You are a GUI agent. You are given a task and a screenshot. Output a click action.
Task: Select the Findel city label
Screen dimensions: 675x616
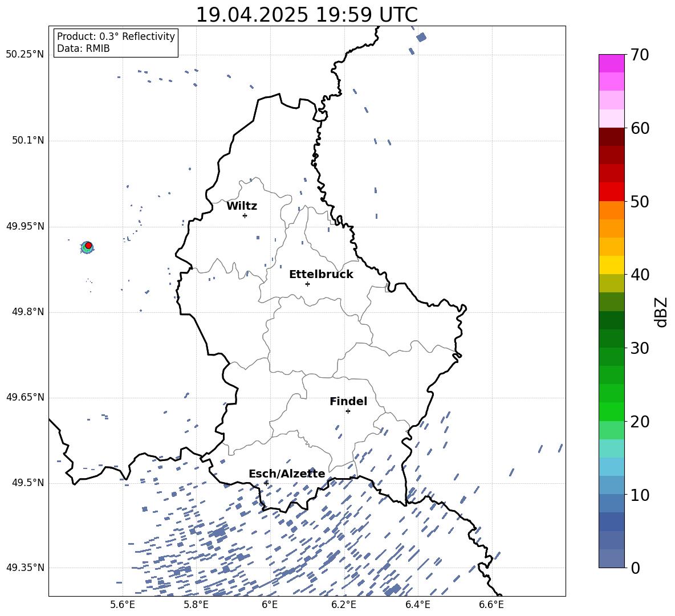(x=348, y=401)
